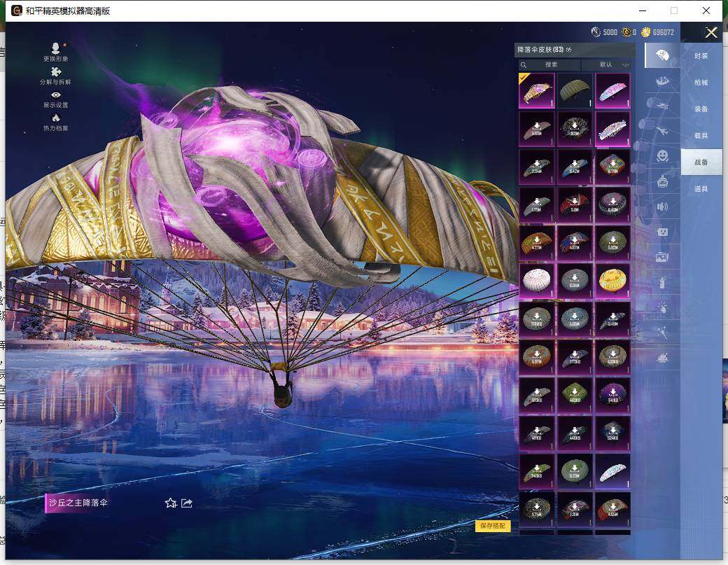Switch to 装备 tab
728x565 pixels.
point(701,109)
